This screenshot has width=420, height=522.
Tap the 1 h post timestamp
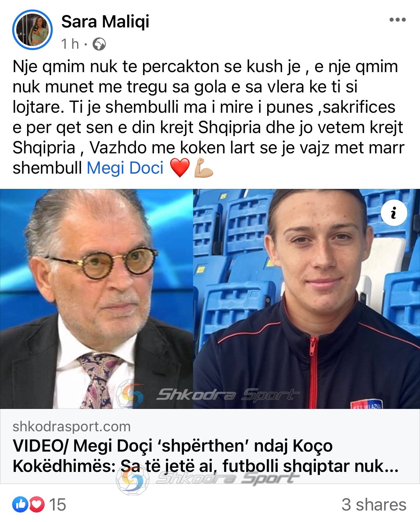(x=70, y=44)
